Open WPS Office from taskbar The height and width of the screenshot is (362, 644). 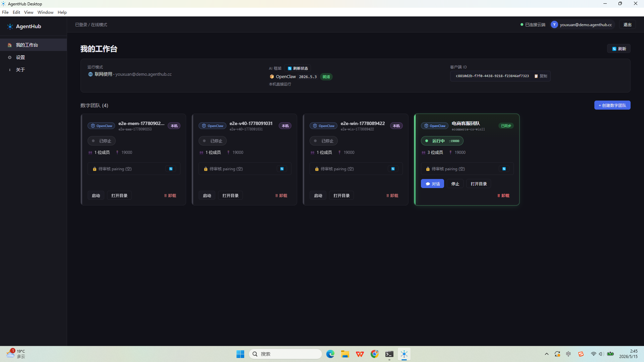(x=360, y=354)
